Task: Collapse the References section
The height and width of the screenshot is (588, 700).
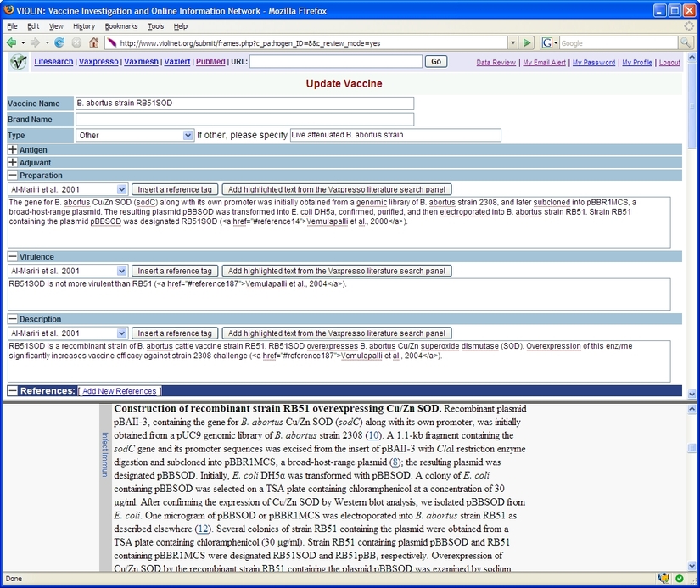Action: click(13, 391)
